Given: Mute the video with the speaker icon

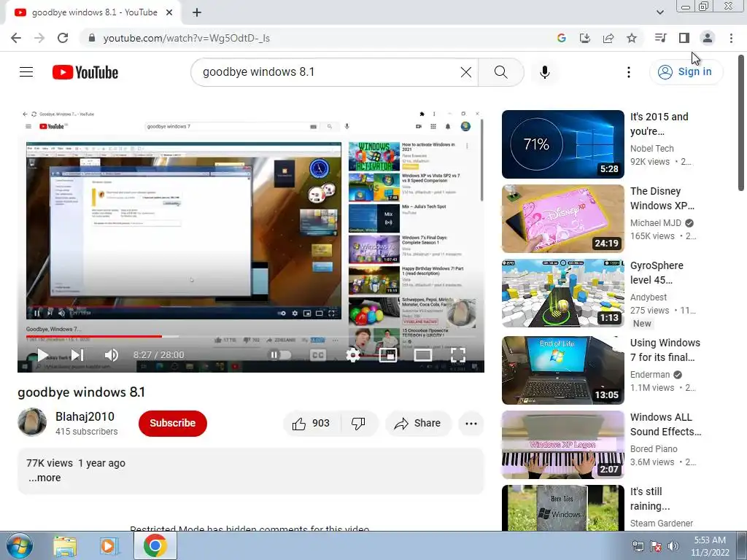Looking at the screenshot, I should (x=112, y=355).
